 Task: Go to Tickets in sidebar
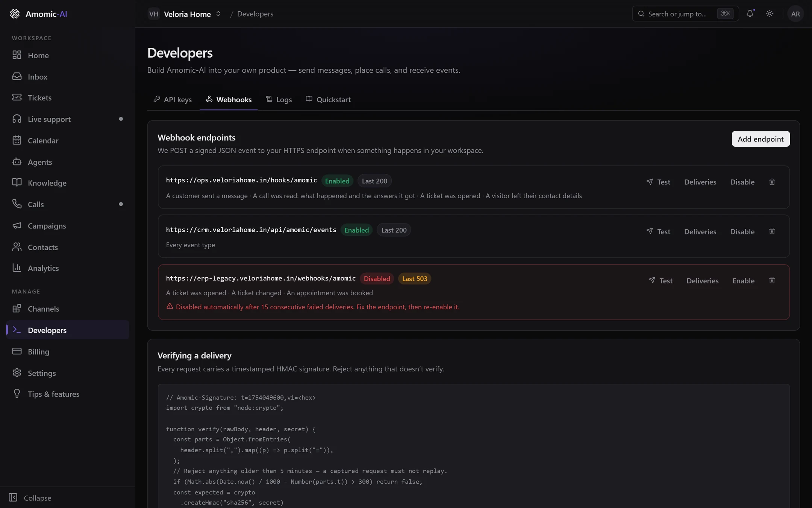coord(68,97)
